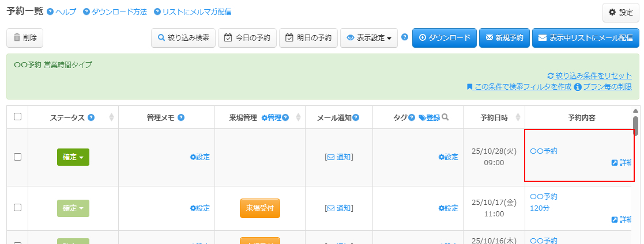
Task: Toggle the select-all checkbox in table header
Action: click(17, 117)
